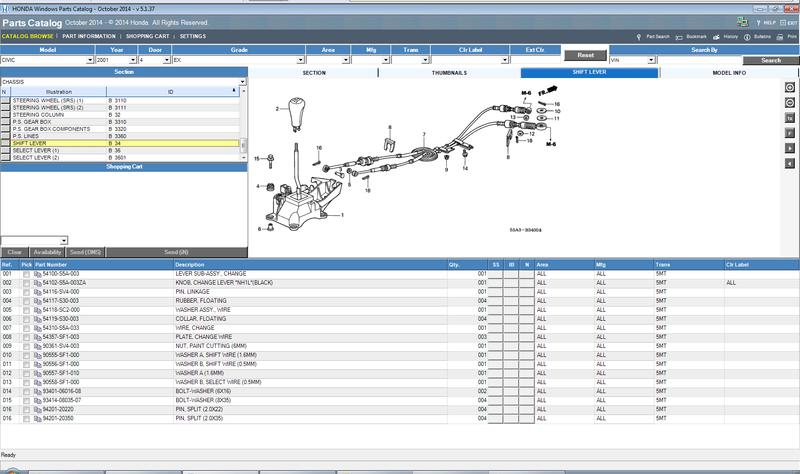Tick the pick checkbox for 54100-S5A-003
The image size is (800, 474).
pyautogui.click(x=26, y=275)
